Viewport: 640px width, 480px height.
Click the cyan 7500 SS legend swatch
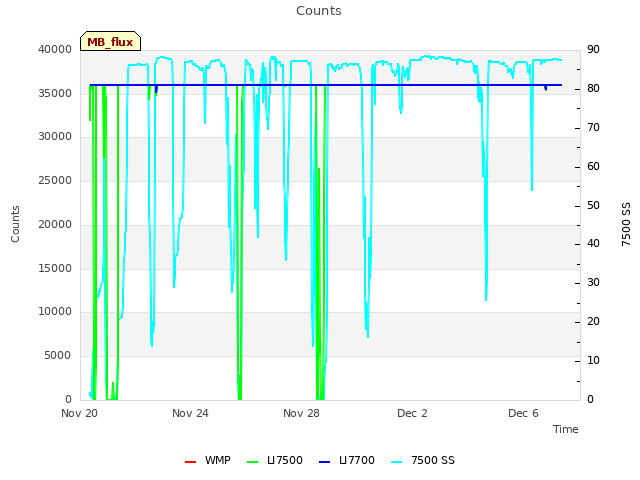[x=396, y=462]
